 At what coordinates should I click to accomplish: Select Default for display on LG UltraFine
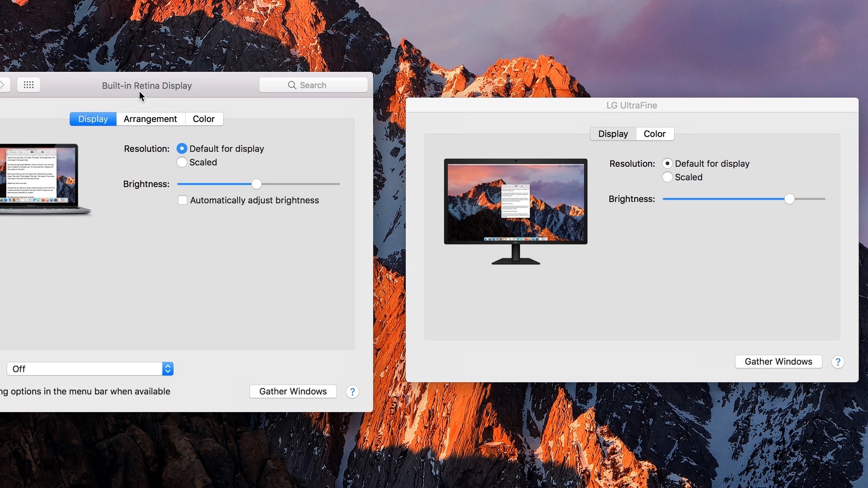(x=667, y=163)
